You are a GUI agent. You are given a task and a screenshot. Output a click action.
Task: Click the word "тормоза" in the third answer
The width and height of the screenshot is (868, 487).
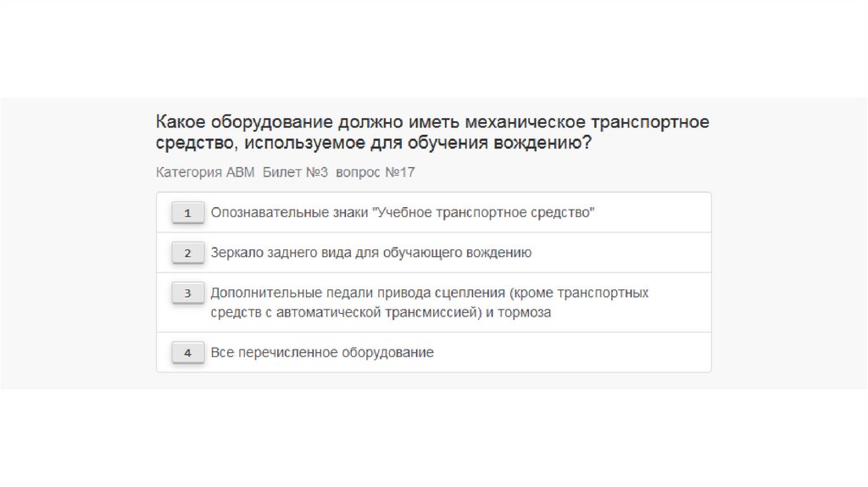pos(527,312)
